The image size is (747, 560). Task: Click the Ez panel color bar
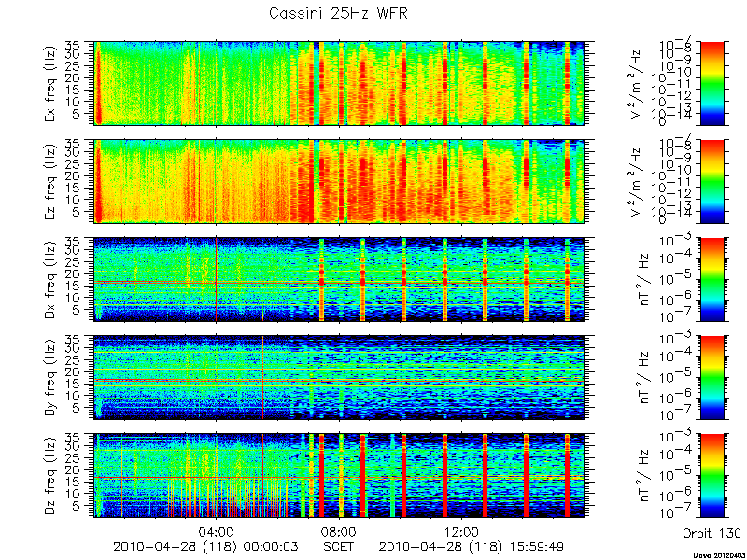(712, 181)
